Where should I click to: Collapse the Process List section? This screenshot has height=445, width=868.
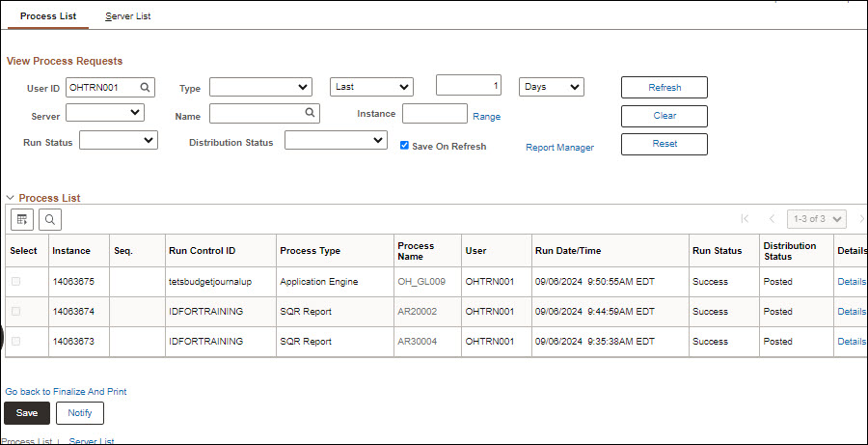pos(10,198)
